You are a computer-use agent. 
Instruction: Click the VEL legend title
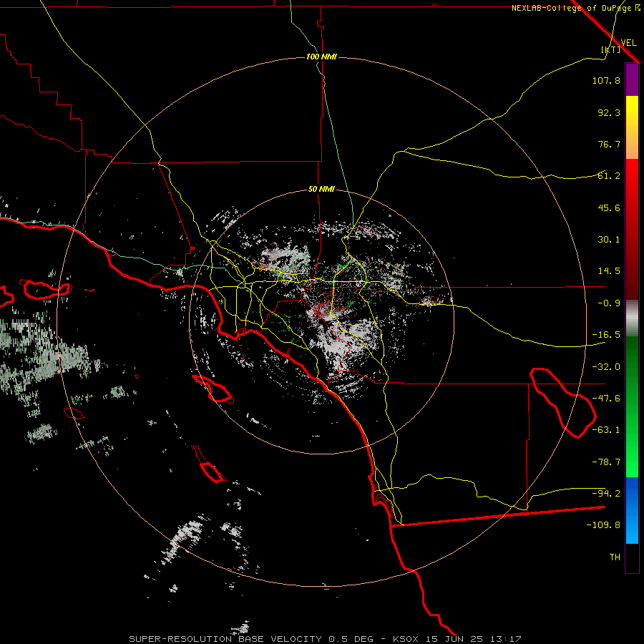coord(628,43)
